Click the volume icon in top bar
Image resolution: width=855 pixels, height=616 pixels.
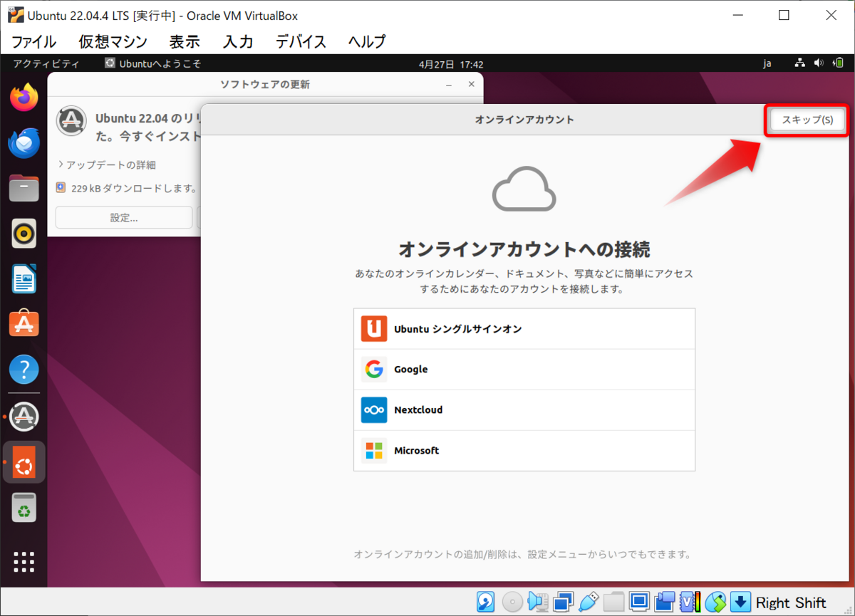[x=819, y=63]
